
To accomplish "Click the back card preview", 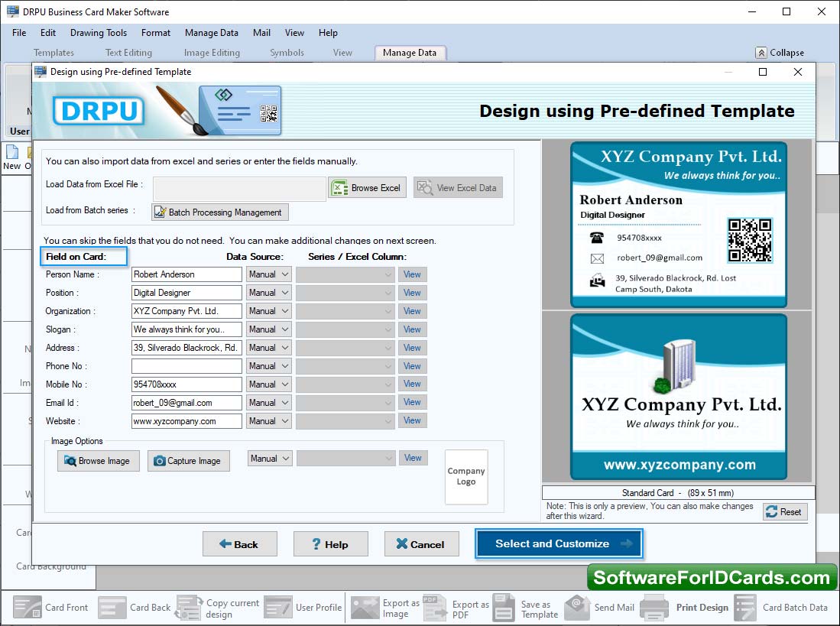I will point(678,397).
